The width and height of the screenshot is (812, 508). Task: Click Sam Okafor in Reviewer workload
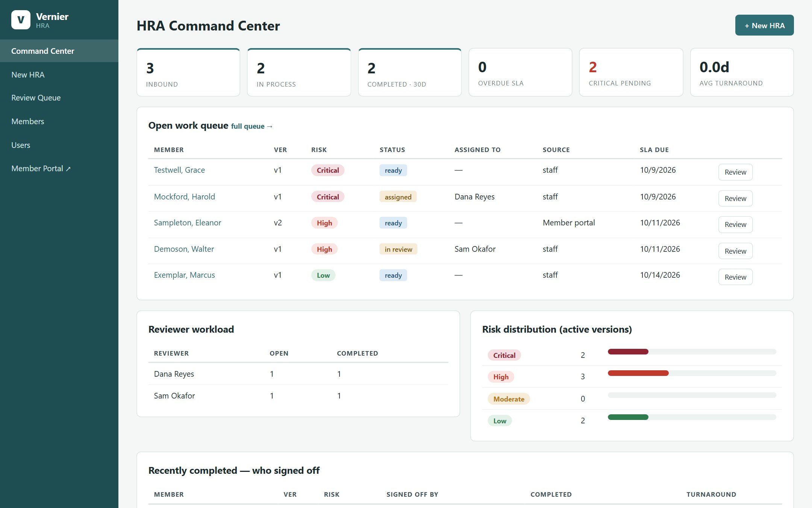click(174, 396)
